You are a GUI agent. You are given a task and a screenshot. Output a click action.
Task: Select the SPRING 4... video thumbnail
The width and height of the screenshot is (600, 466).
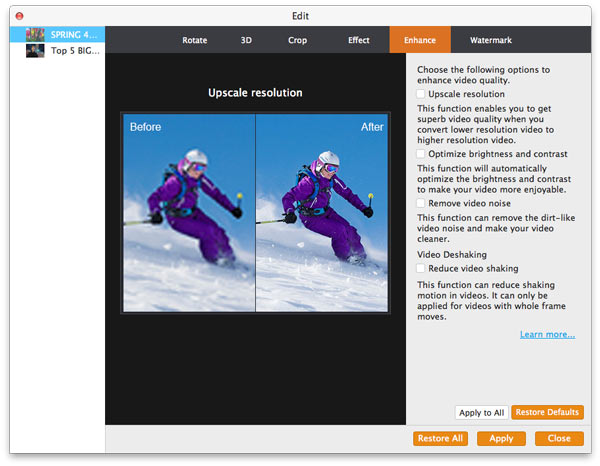coord(35,34)
